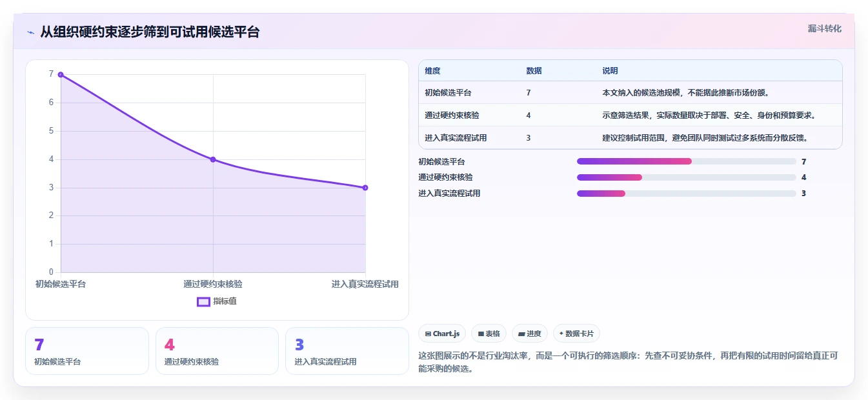Click the Chart.js tag chip
This screenshot has width=868, height=400.
pos(442,334)
